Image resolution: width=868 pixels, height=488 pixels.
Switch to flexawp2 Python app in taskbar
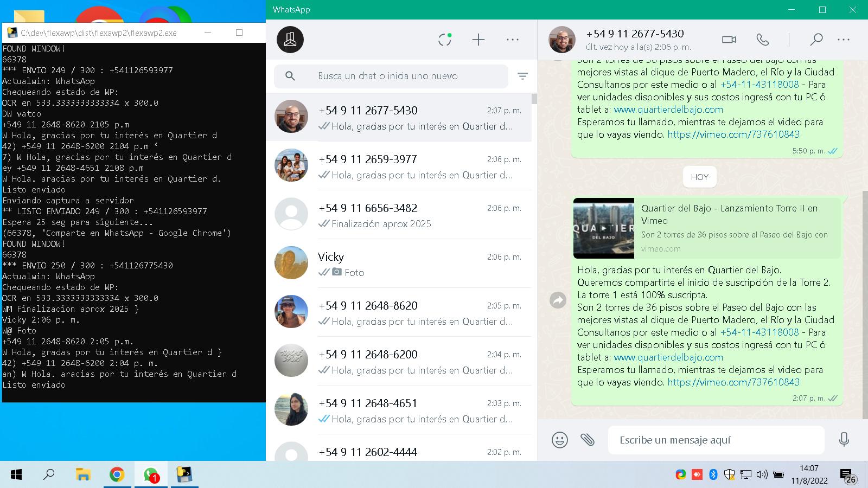185,475
